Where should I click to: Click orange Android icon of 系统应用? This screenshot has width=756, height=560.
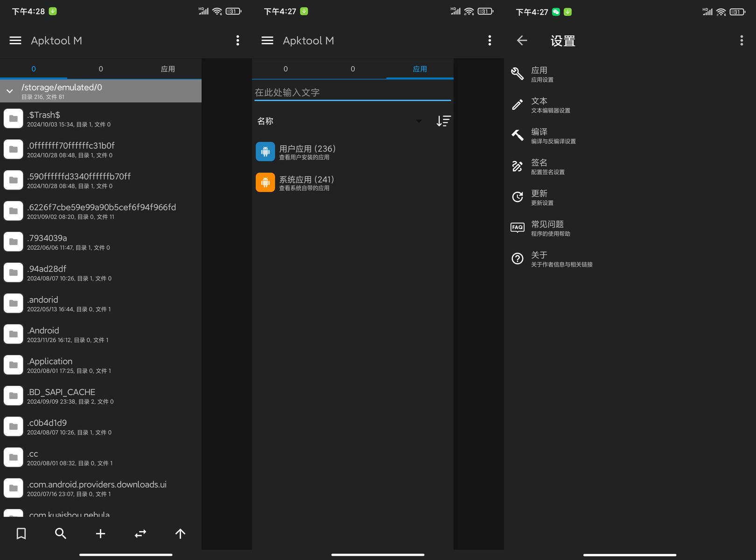tap(266, 182)
